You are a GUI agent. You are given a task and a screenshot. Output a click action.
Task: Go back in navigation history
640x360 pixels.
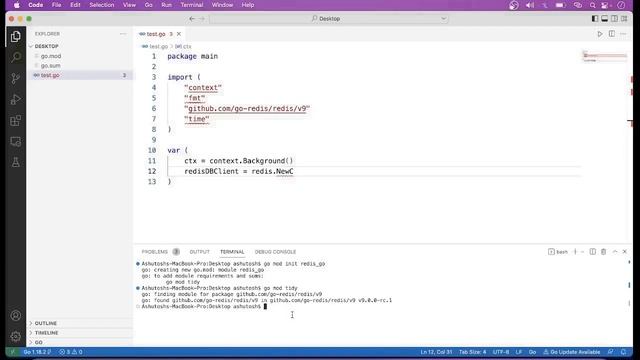(192, 19)
